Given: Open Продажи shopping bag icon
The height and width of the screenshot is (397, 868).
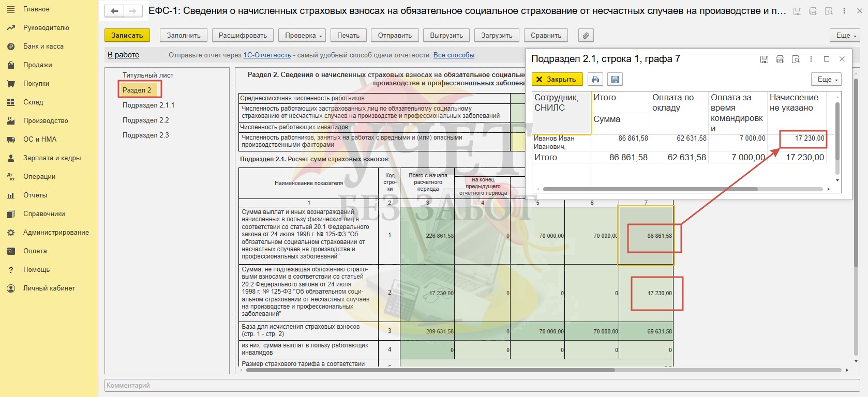Looking at the screenshot, I should (11, 65).
